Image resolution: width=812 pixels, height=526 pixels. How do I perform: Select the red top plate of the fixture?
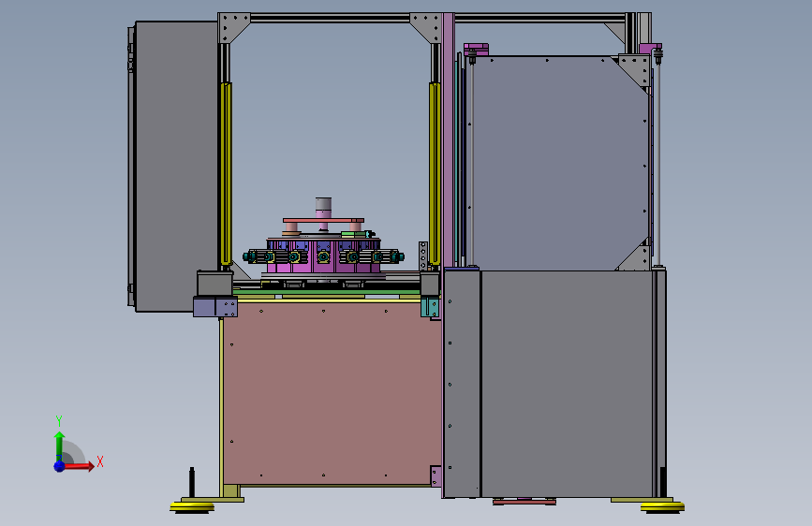323,221
